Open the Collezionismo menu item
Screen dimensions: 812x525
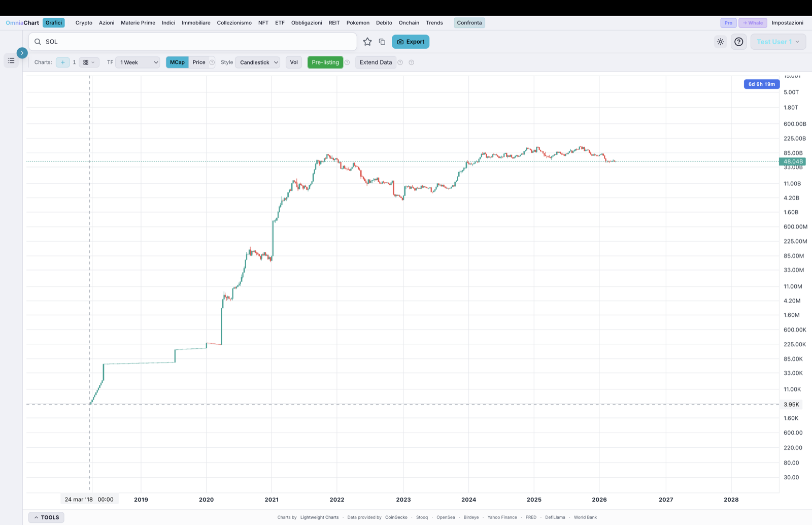(x=234, y=23)
